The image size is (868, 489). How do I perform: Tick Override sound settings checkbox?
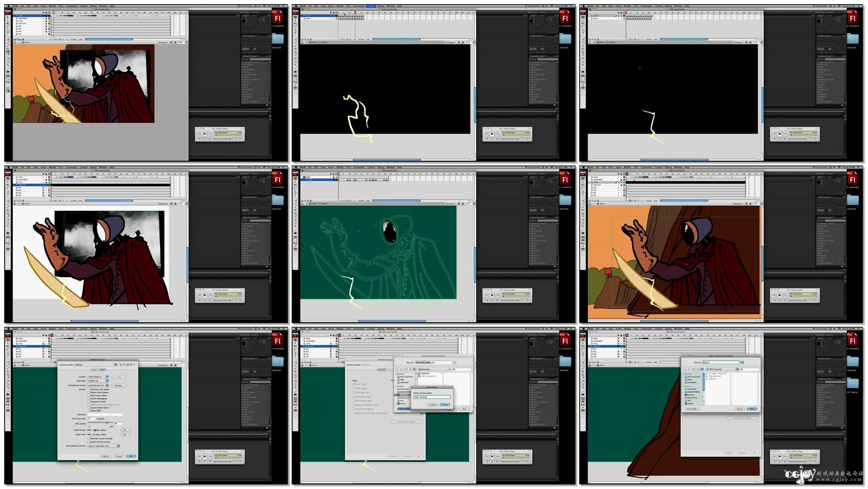click(89, 438)
